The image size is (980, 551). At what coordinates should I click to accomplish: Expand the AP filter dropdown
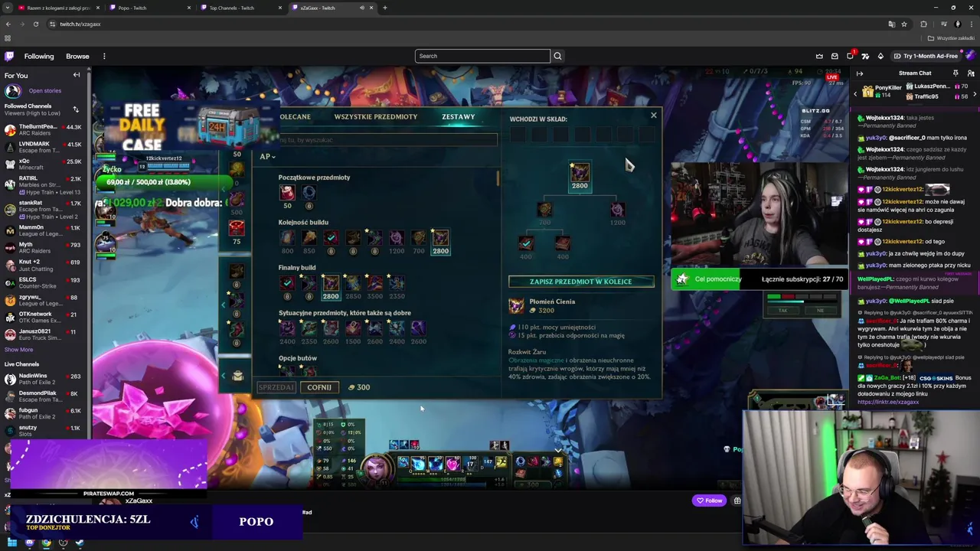point(266,156)
